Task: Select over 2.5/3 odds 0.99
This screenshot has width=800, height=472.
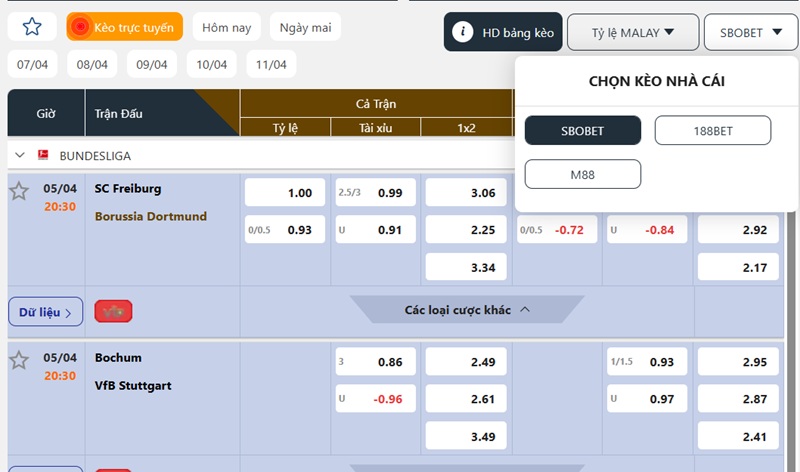Action: (376, 192)
